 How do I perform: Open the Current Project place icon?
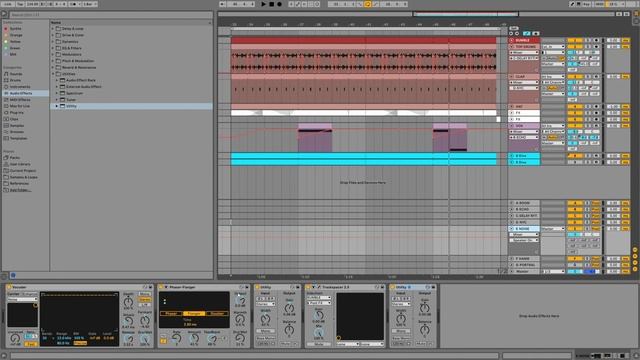6,171
